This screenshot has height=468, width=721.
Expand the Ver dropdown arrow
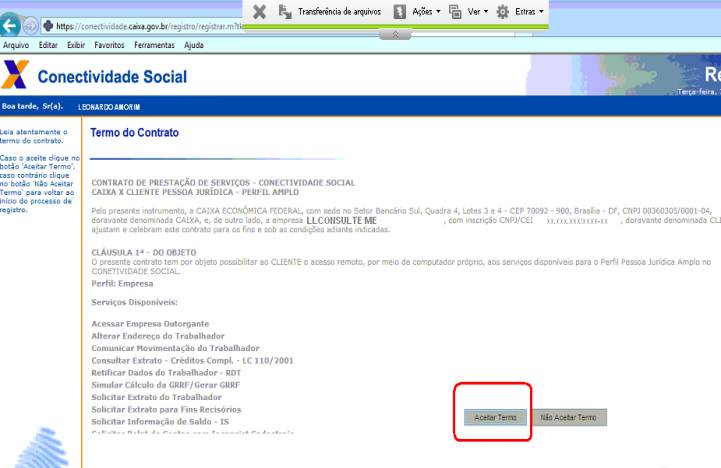486,11
